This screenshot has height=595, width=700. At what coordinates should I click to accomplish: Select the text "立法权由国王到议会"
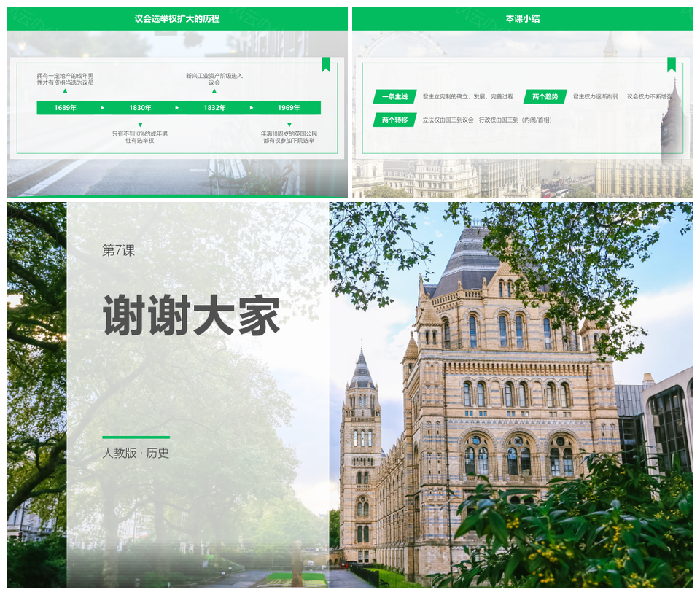(x=448, y=120)
